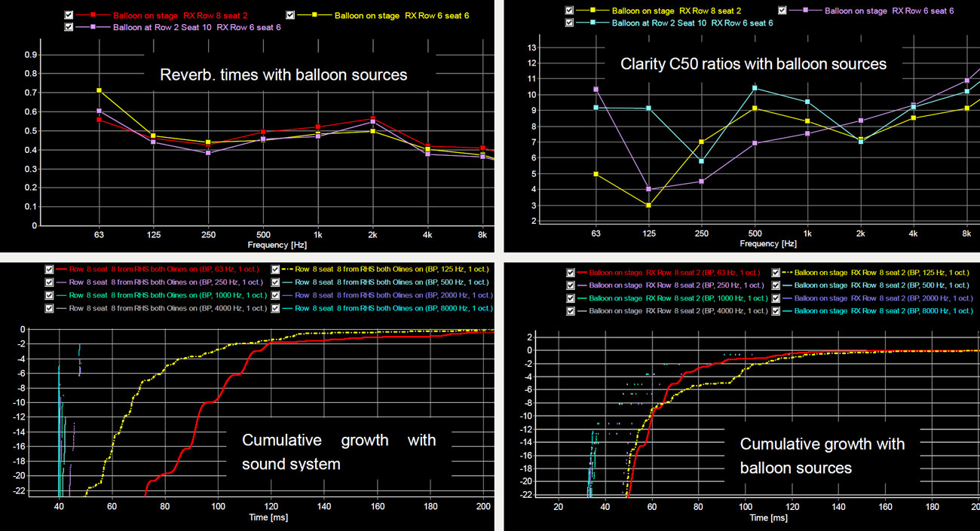The width and height of the screenshot is (980, 531).
Task: Uncheck red Row 8 seat 2 series in Reverb times legend
Action: [x=69, y=15]
